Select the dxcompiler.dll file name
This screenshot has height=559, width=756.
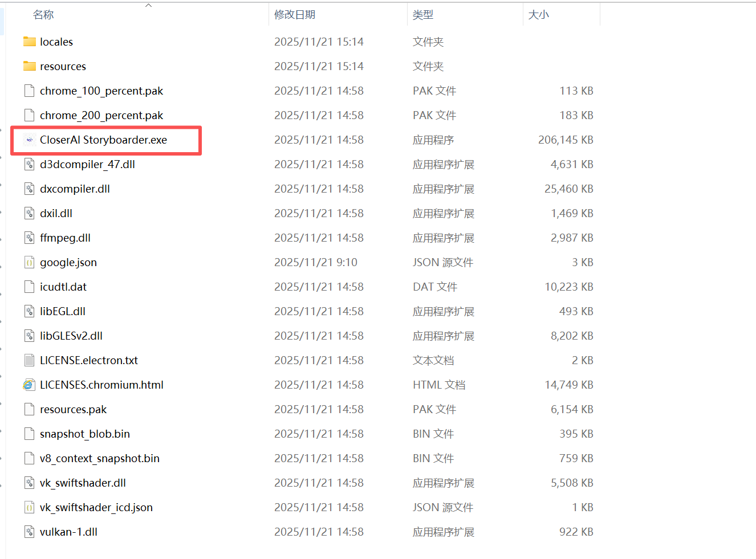75,189
